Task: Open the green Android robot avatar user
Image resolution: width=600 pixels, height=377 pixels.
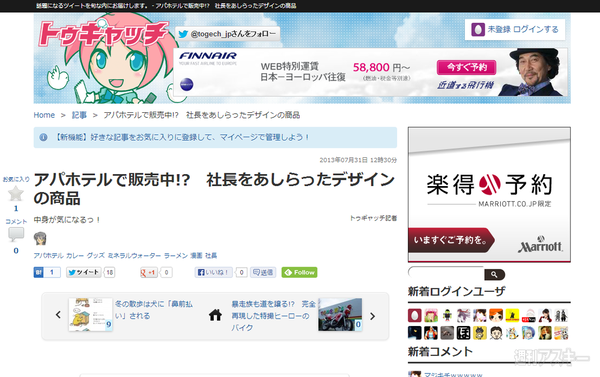Action: [x=447, y=315]
